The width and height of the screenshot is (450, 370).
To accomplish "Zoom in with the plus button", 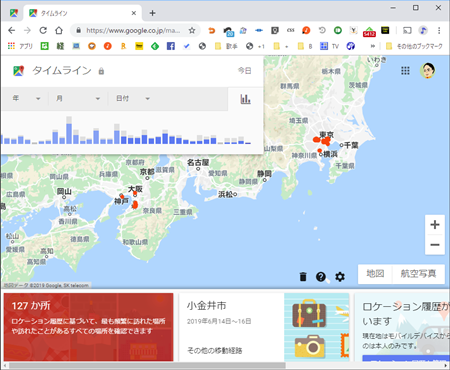I will [435, 225].
